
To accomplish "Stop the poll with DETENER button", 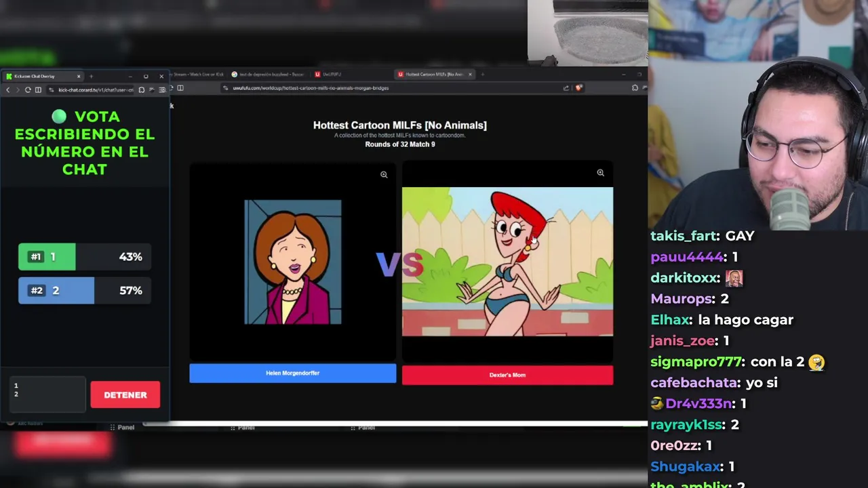I will (x=125, y=394).
